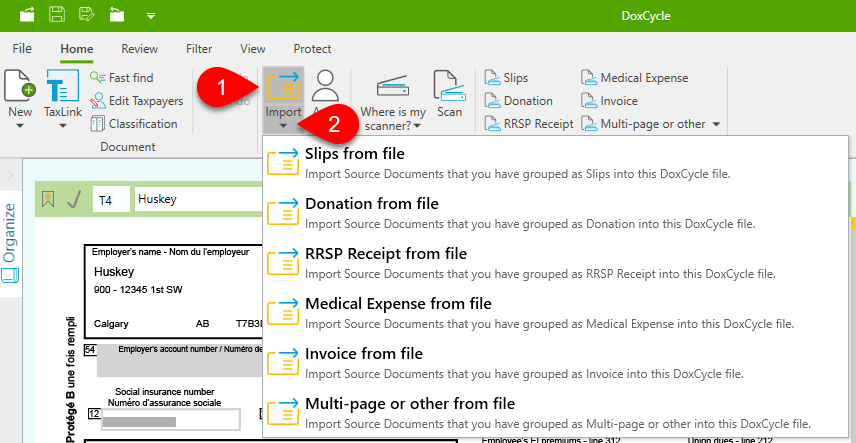This screenshot has width=856, height=443.
Task: Click the Scan button
Action: pos(449,93)
